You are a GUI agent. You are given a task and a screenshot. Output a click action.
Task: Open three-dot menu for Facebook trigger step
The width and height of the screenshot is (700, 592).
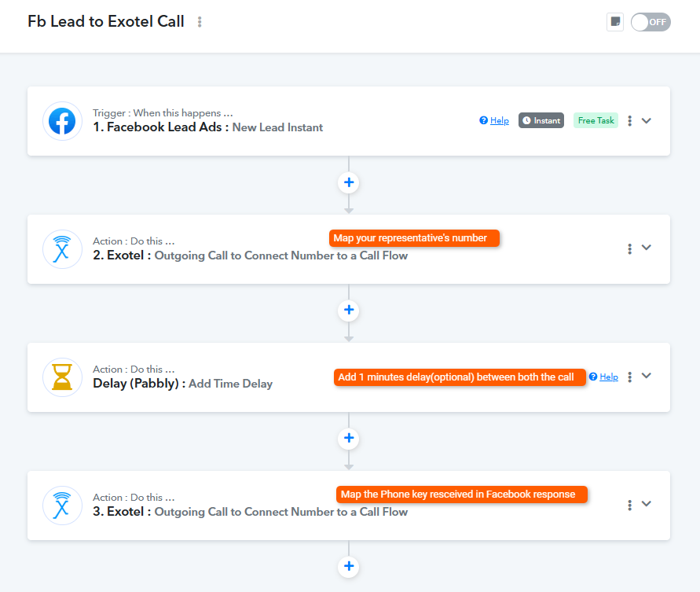click(x=629, y=121)
